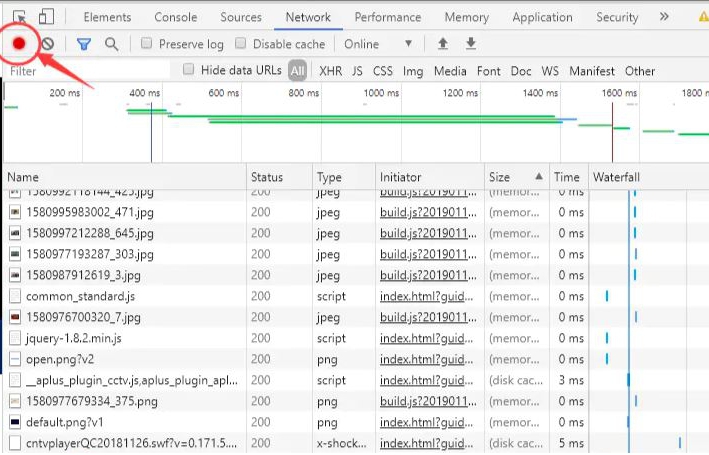Enable Preserve log checkbox
Screen dimensions: 709x455
[146, 44]
